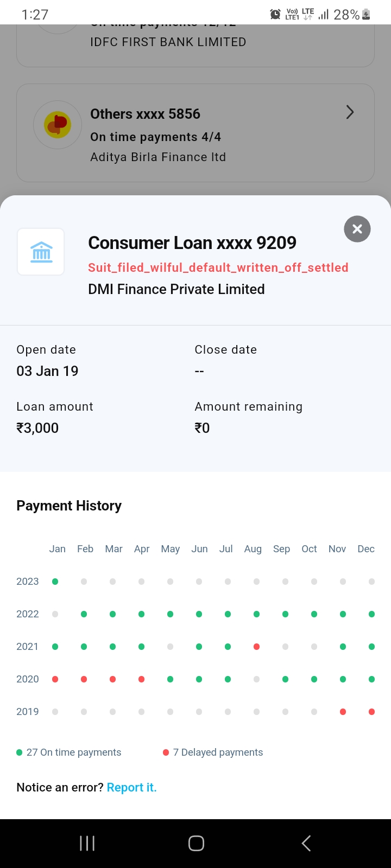Screen dimensions: 391x868
Task: Open the Others xxxx 5856 account card
Action: (195, 133)
